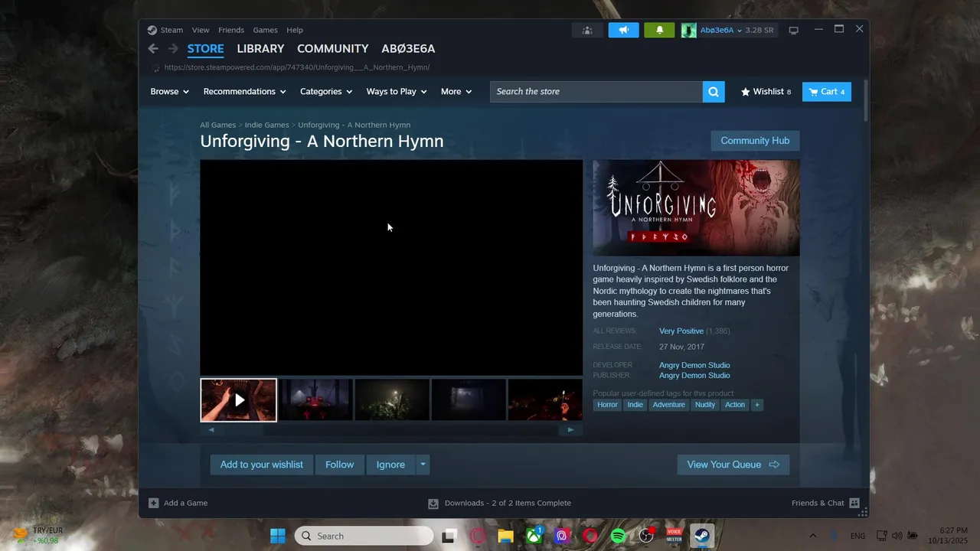The height and width of the screenshot is (551, 980).
Task: Click the Add a Game plus icon
Action: (153, 503)
